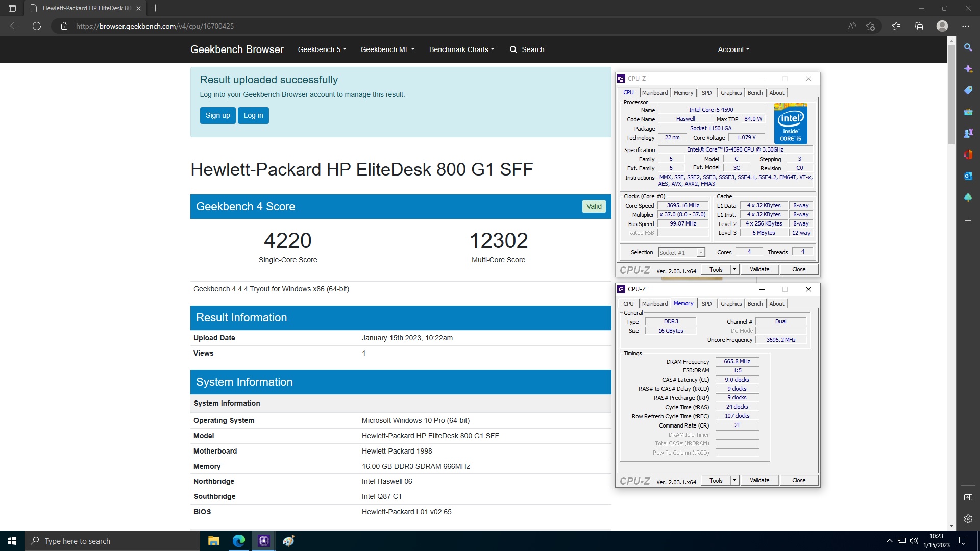980x551 pixels.
Task: Switch to Graphics tab in upper CPU-Z
Action: (x=731, y=93)
